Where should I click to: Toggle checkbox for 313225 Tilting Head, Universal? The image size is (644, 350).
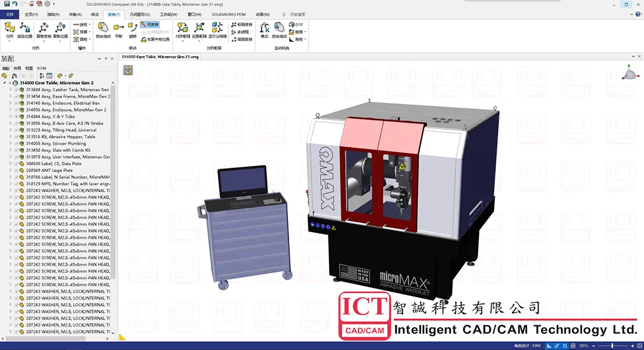(16, 130)
